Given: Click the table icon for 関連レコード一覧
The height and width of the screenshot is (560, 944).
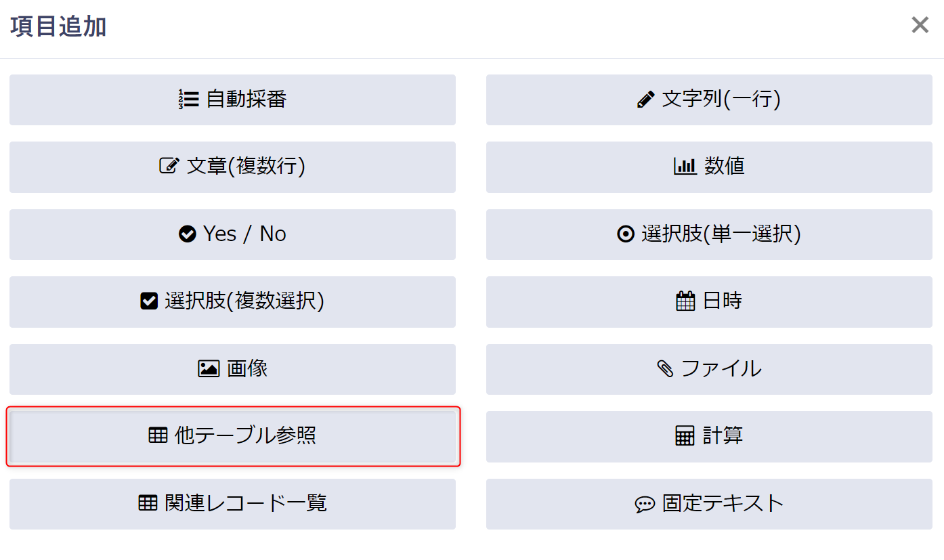Looking at the screenshot, I should pos(148,503).
